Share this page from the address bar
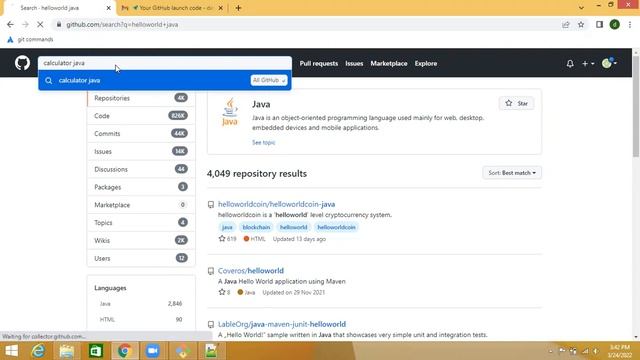This screenshot has width=640, height=360. [x=565, y=24]
